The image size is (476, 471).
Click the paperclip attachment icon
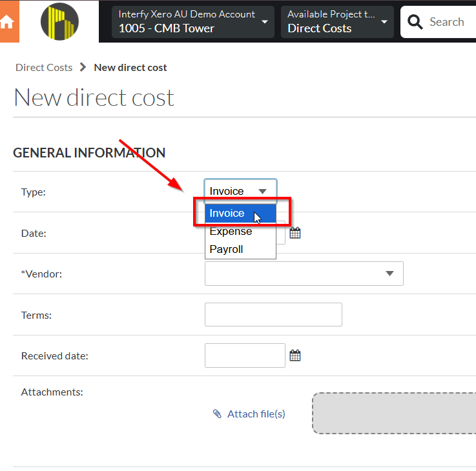[217, 414]
